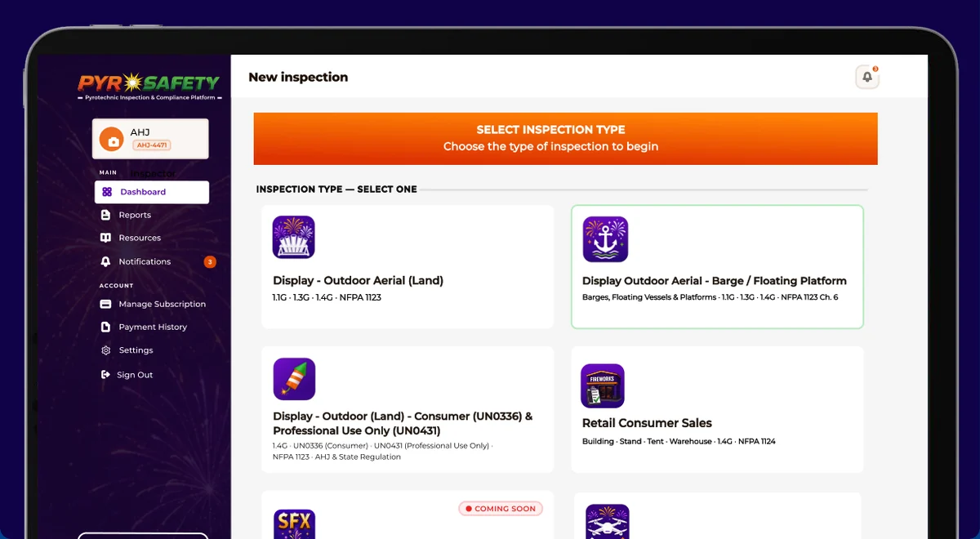Click the New inspection page title
Image resolution: width=980 pixels, height=539 pixels.
(x=298, y=77)
